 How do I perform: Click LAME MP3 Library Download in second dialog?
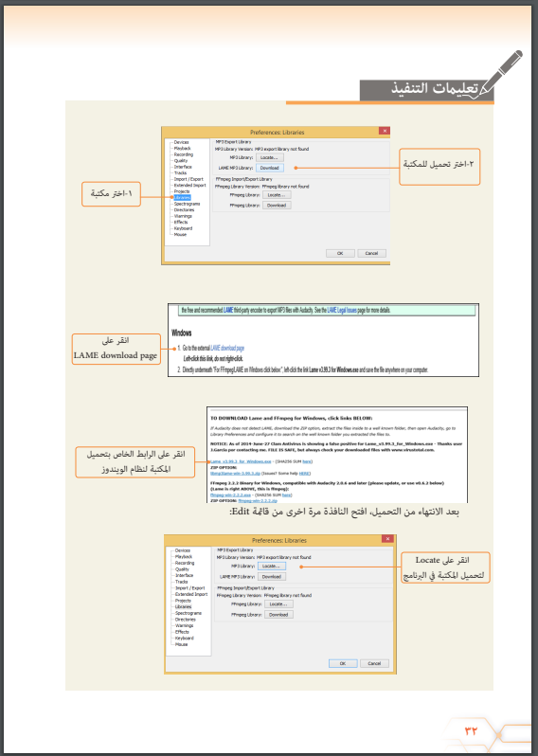pyautogui.click(x=272, y=577)
